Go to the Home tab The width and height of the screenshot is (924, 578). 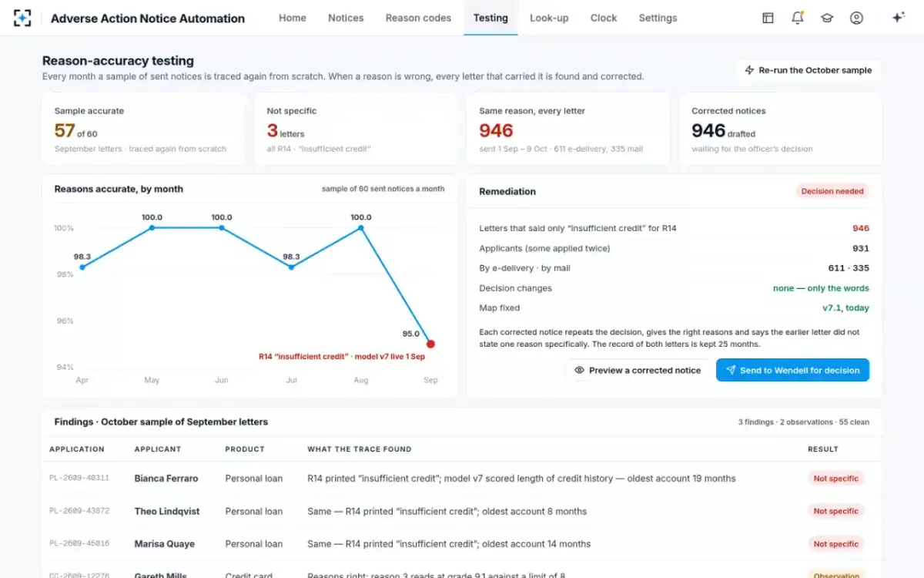click(x=293, y=18)
